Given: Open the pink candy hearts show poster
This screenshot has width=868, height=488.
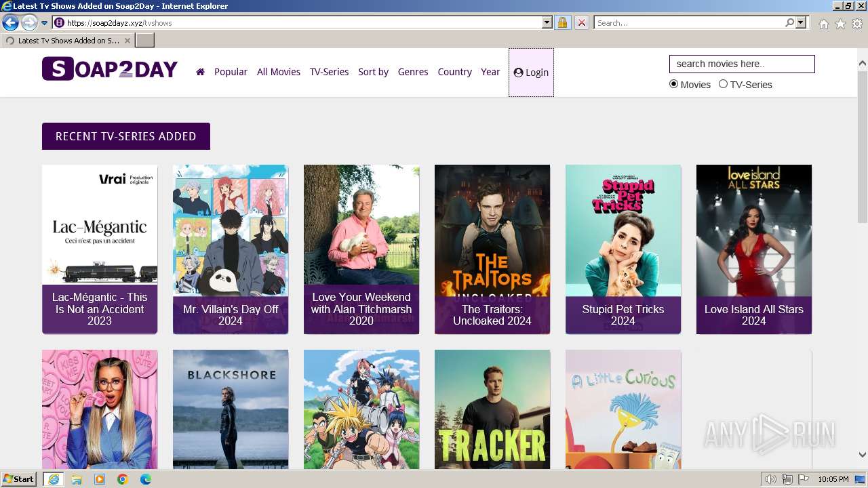Looking at the screenshot, I should [x=100, y=409].
